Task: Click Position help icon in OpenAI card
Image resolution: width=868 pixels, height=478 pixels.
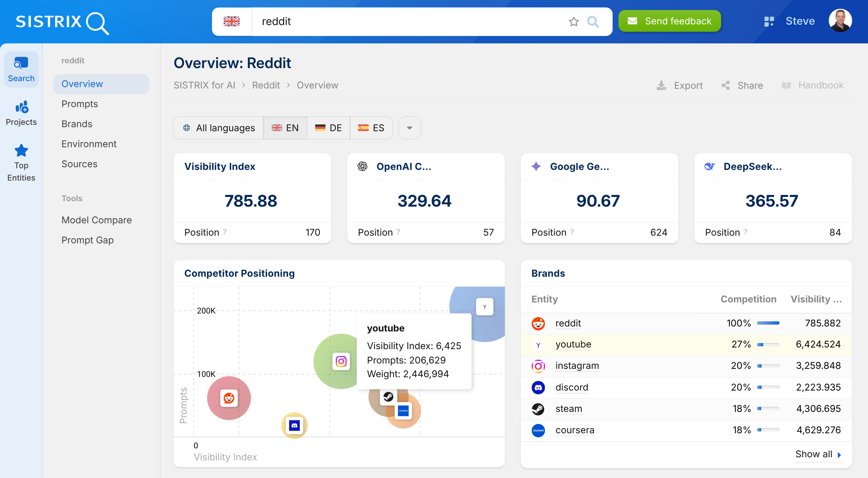Action: point(398,232)
